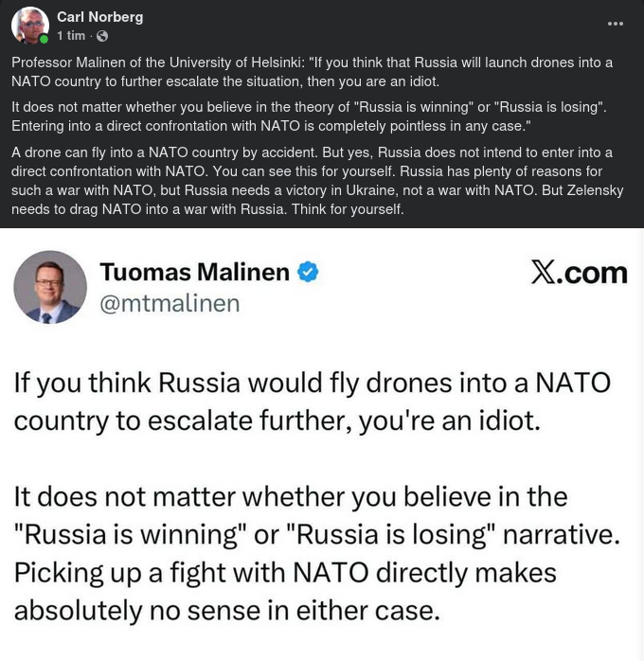
Task: Click the public globe privacy icon
Action: coord(102,36)
